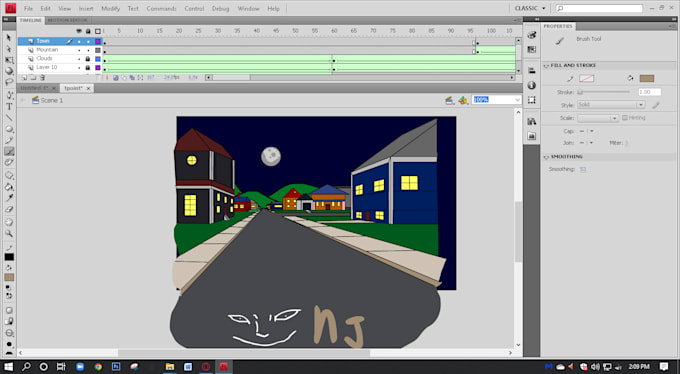Open the Align panel icon

[x=532, y=71]
